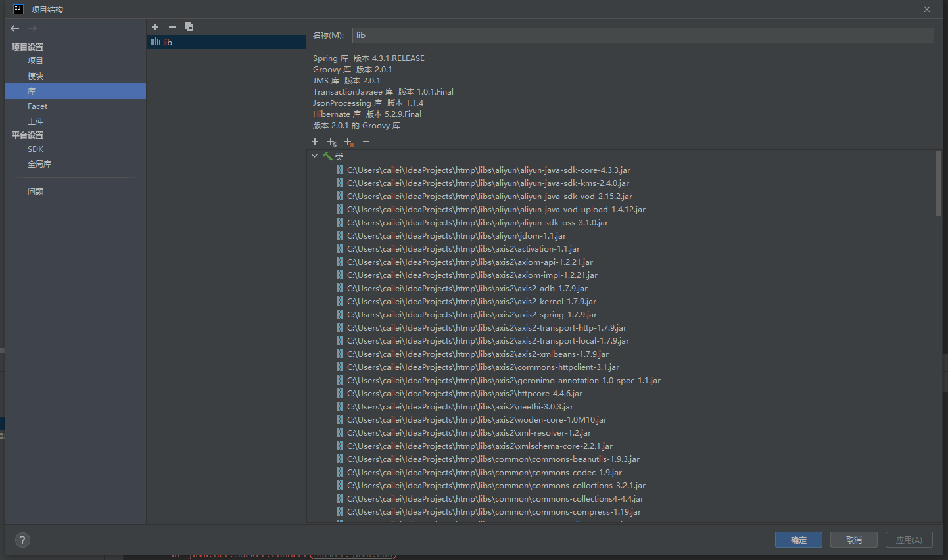948x560 pixels.
Task: Click the vertical scrollbar of the jar list
Action: (x=939, y=183)
